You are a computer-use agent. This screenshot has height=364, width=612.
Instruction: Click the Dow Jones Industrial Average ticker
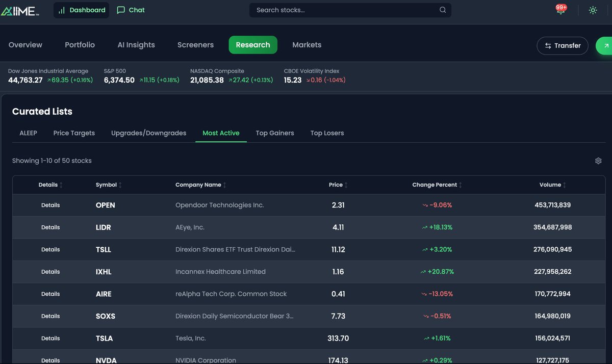[x=50, y=75]
